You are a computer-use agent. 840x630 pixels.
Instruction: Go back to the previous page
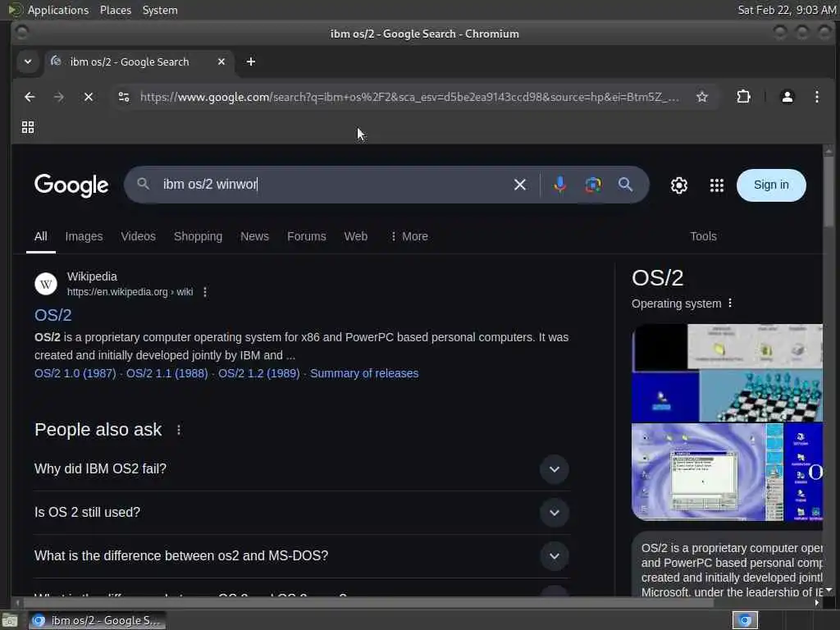[30, 97]
